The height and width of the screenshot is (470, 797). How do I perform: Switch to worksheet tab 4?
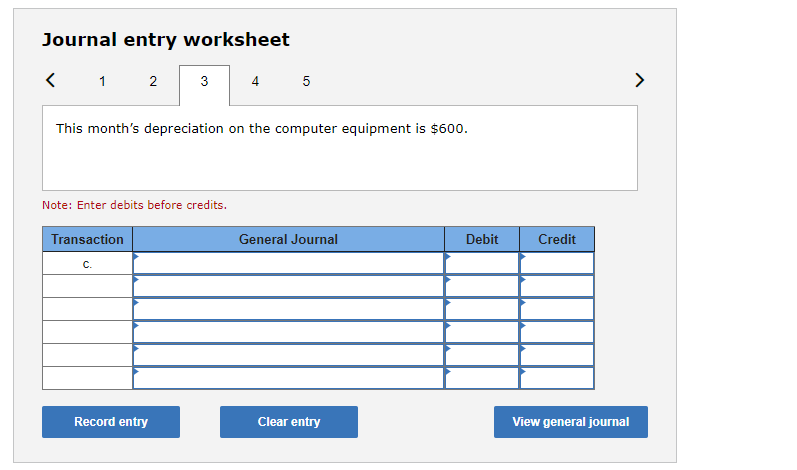tap(255, 81)
